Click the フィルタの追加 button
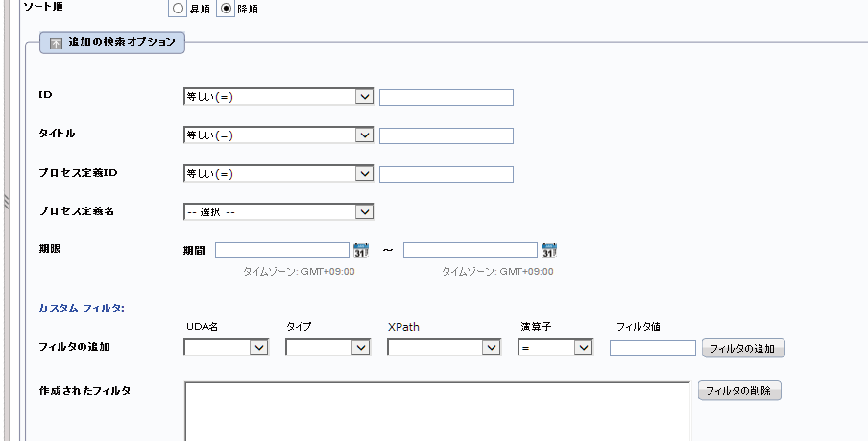The width and height of the screenshot is (868, 441). click(743, 349)
